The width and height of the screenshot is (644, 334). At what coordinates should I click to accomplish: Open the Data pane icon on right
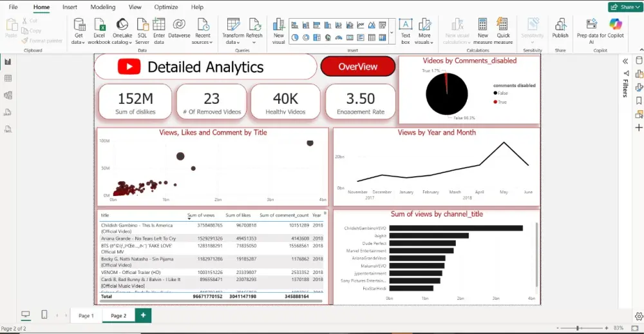point(639,61)
